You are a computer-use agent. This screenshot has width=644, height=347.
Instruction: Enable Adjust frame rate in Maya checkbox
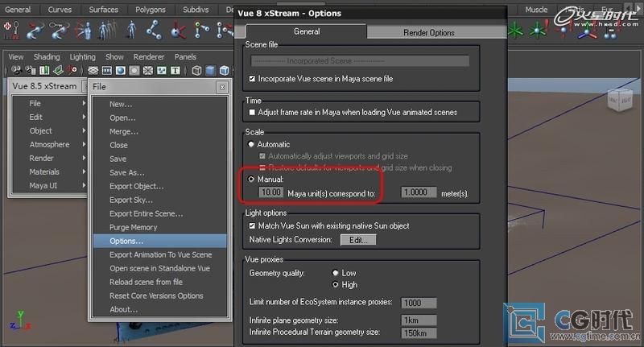click(252, 112)
